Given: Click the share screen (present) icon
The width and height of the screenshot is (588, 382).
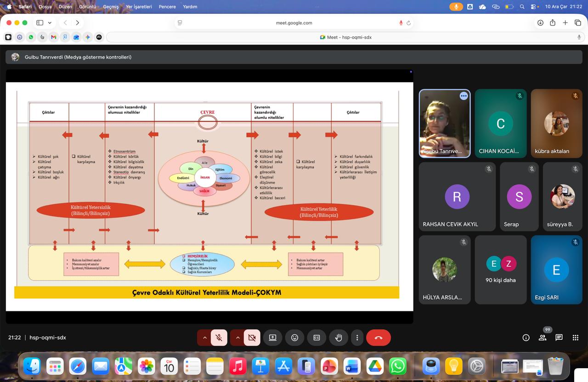Looking at the screenshot, I should pyautogui.click(x=272, y=337).
